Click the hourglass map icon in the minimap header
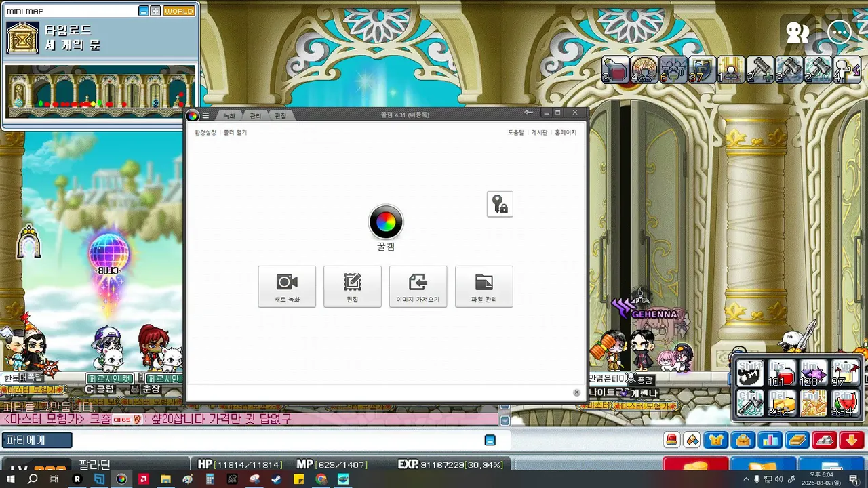This screenshot has width=868, height=488. point(22,37)
